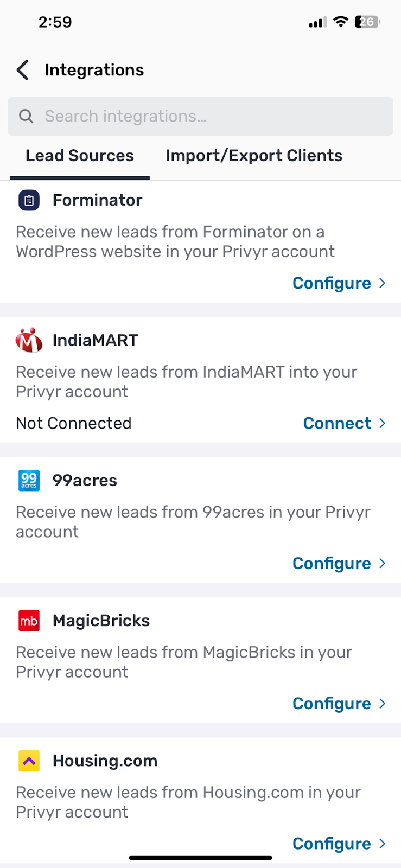Open chevron next to Forminator Configure
401x868 pixels.
(383, 283)
